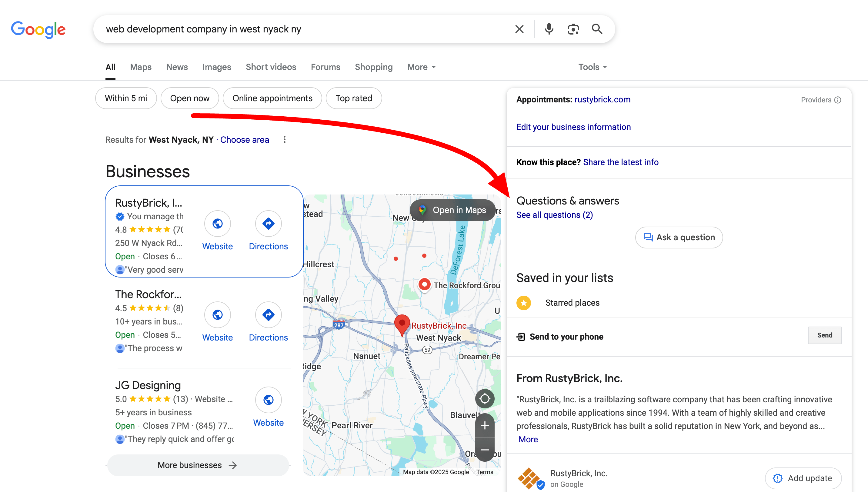868x492 pixels.
Task: Open the rustybrick.com appointments link
Action: 602,99
